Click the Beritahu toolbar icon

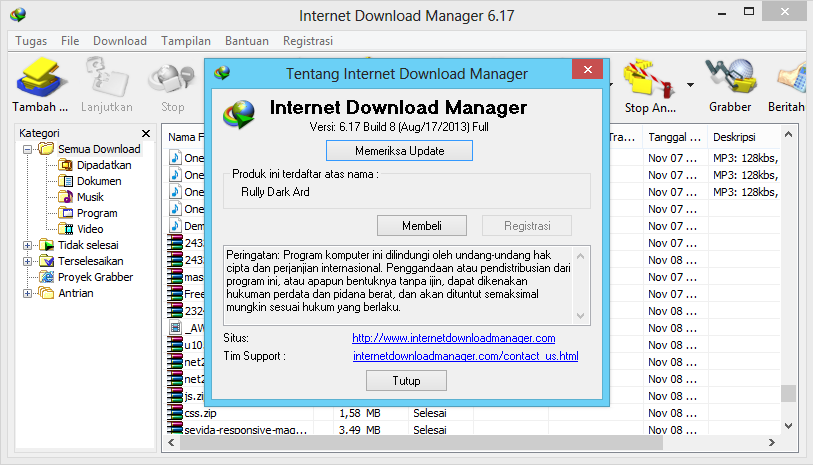pyautogui.click(x=792, y=79)
